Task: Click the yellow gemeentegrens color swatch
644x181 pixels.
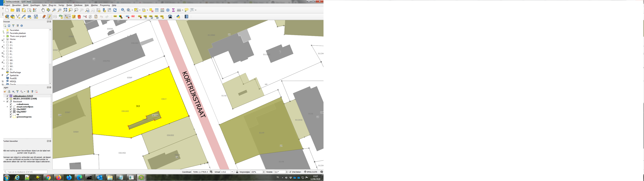Action: click(x=14, y=117)
